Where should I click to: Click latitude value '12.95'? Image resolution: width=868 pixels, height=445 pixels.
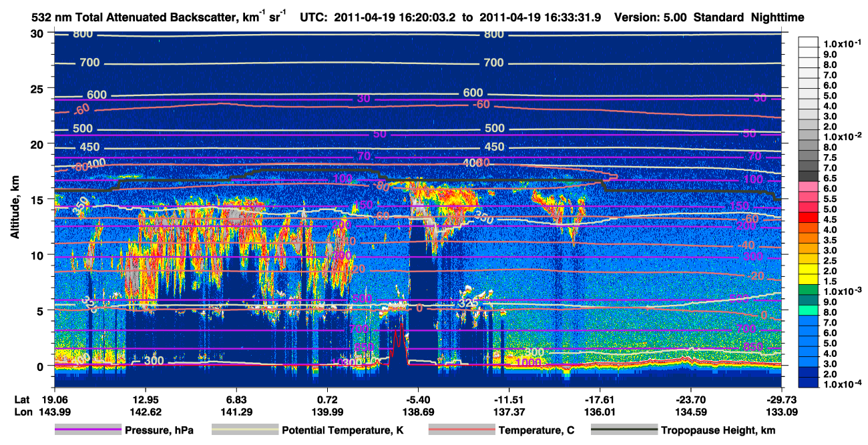(x=145, y=398)
